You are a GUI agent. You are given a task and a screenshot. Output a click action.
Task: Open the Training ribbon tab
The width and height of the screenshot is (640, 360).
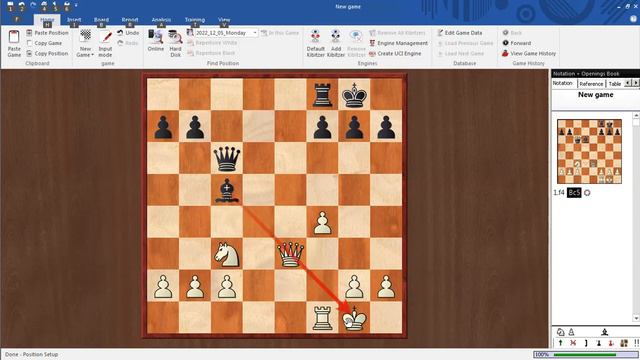195,20
